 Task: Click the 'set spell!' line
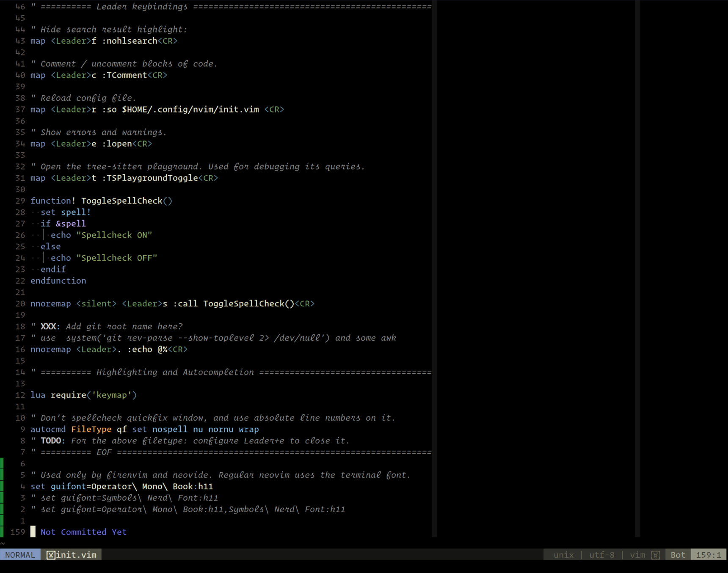66,212
